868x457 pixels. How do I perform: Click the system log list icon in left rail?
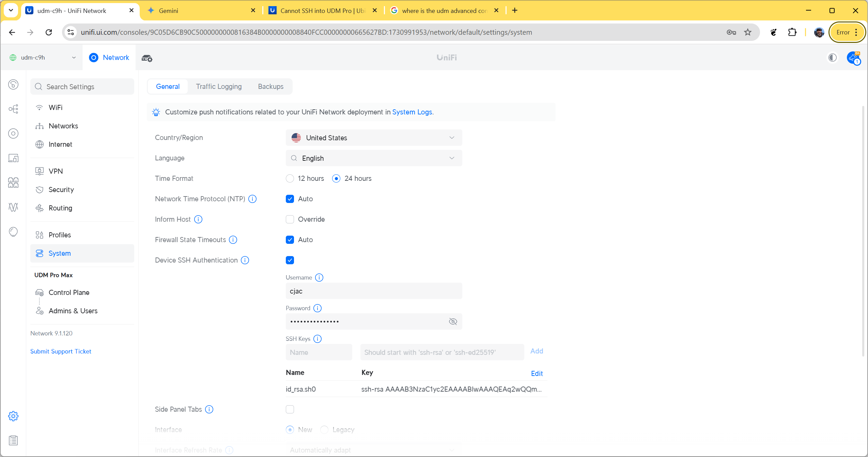[x=13, y=441]
